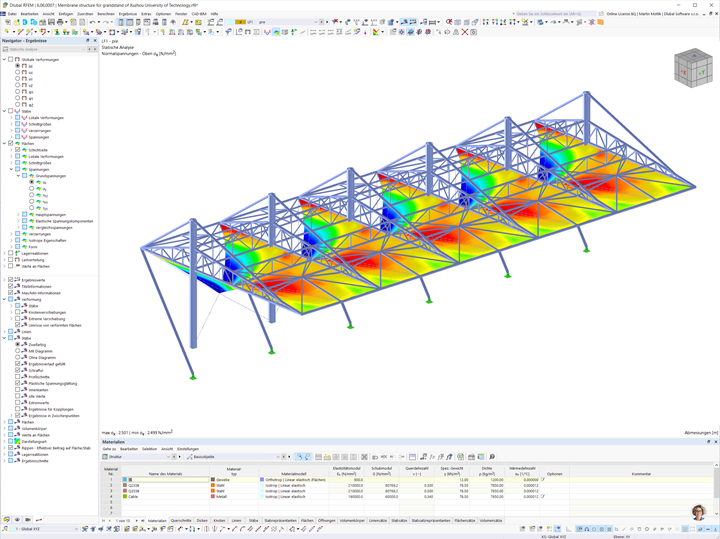The width and height of the screenshot is (720, 539).
Task: Expand the Lagerreaktionen tree node
Action: coord(5,253)
